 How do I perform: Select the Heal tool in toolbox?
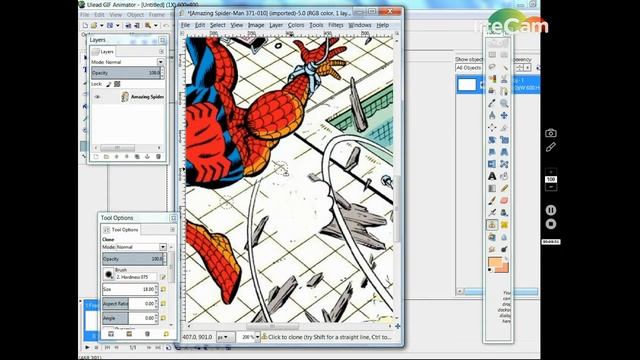pos(504,224)
